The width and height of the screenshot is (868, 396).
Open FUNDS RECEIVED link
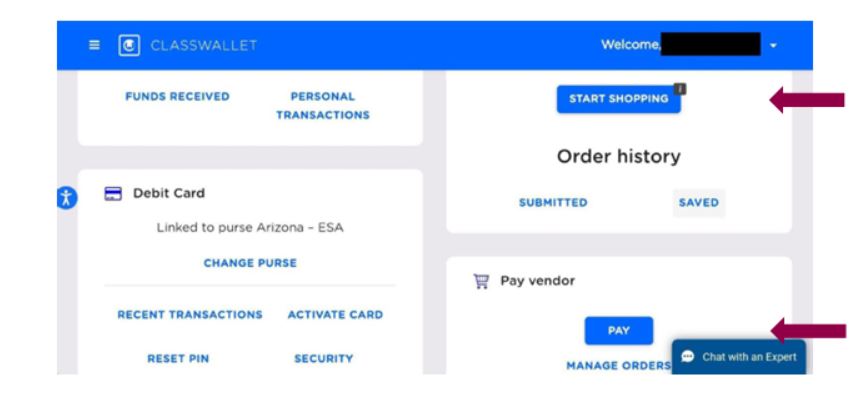click(177, 96)
